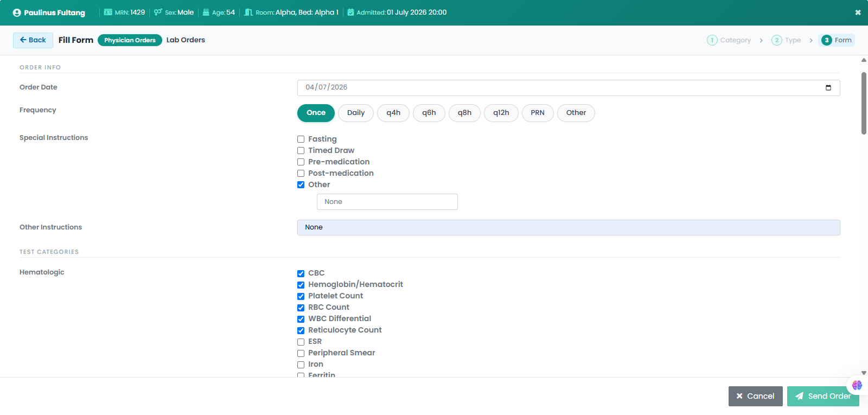Viewport: 868px width, 415px height.
Task: Uncheck WBC Differential checkbox
Action: 301,319
